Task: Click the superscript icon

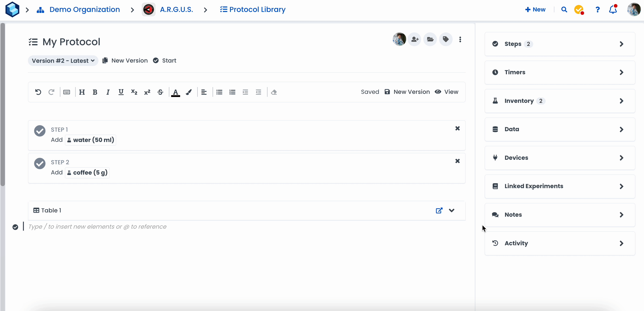Action: point(147,92)
